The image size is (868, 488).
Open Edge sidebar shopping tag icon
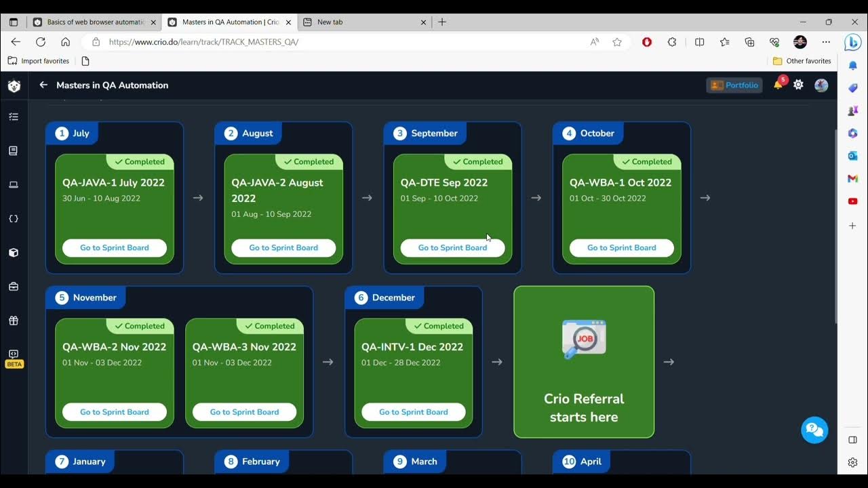(x=853, y=88)
